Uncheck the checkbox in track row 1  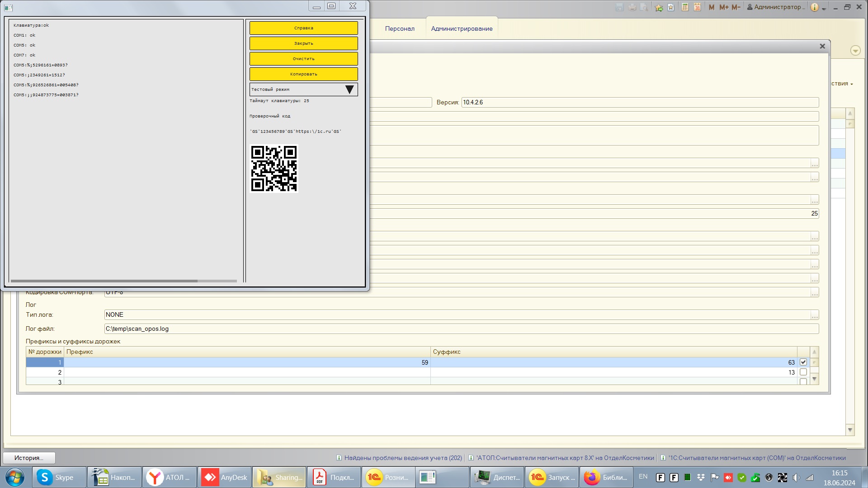(803, 362)
